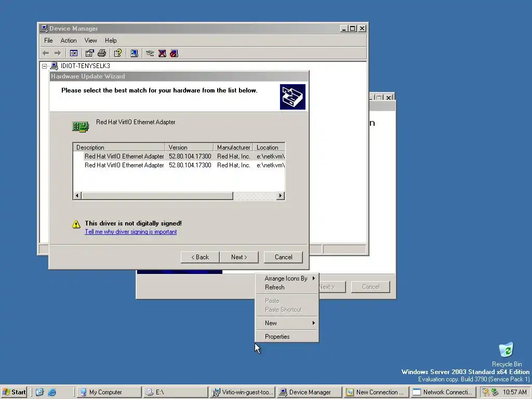Expand the New submenu in context menu
This screenshot has height=399, width=532.
tap(287, 323)
